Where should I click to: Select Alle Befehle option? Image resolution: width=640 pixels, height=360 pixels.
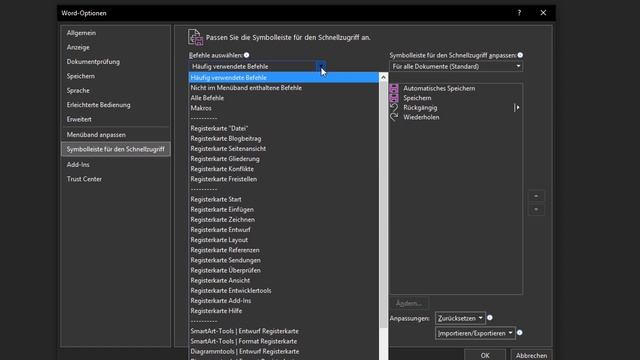point(284,98)
